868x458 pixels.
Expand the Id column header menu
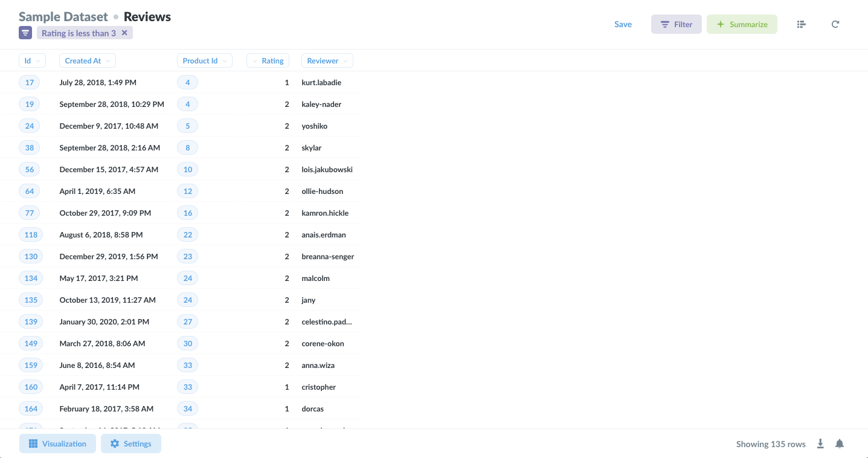[x=32, y=60]
